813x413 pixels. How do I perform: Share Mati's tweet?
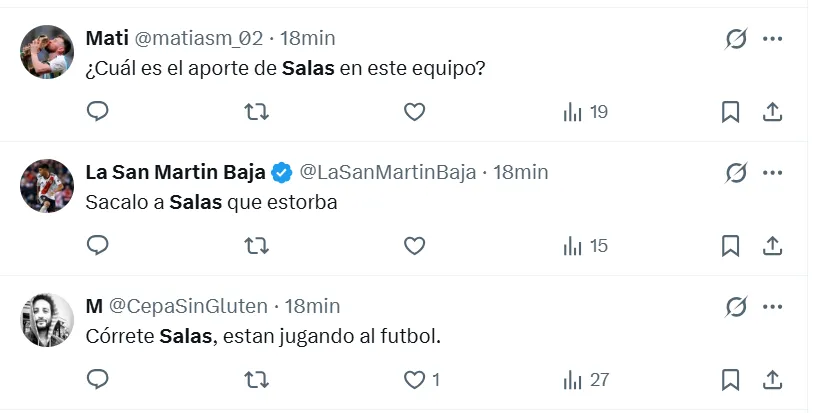click(772, 112)
